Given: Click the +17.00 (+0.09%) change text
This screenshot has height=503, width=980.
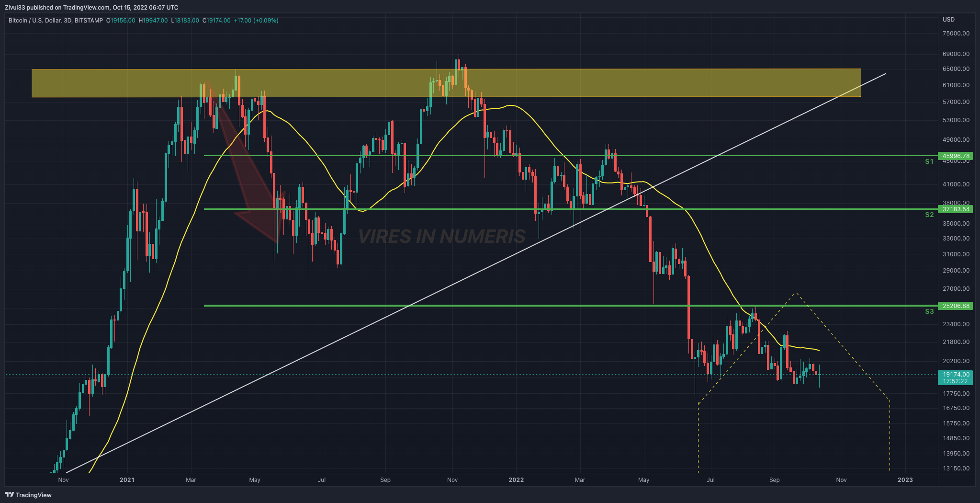Looking at the screenshot, I should (256, 21).
